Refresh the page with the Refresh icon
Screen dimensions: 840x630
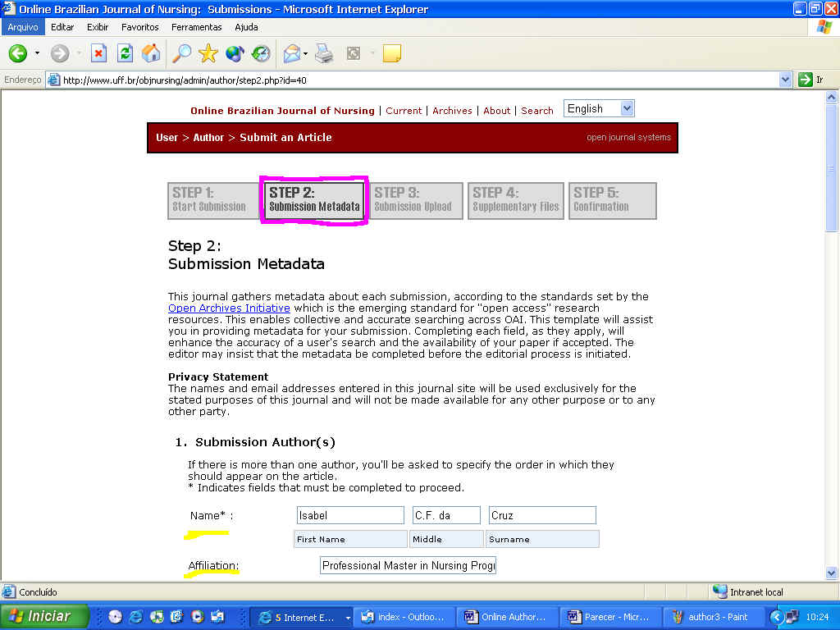[x=125, y=54]
